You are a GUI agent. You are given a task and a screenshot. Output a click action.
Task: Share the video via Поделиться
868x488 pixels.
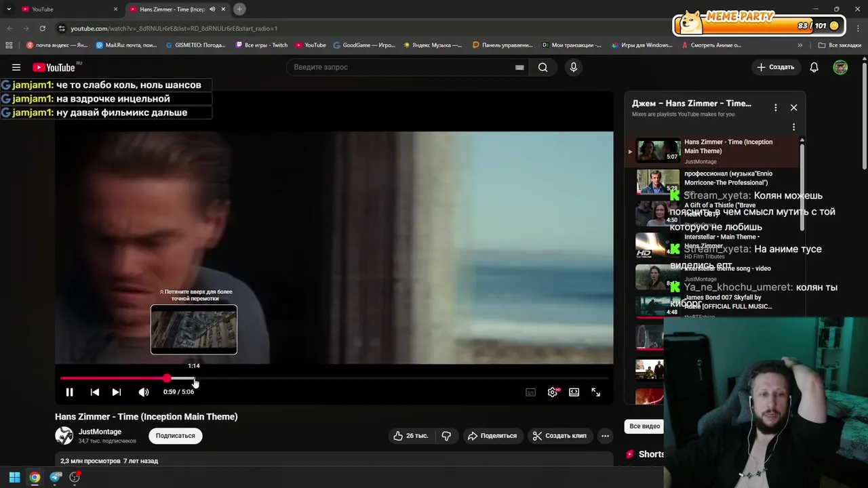click(492, 436)
